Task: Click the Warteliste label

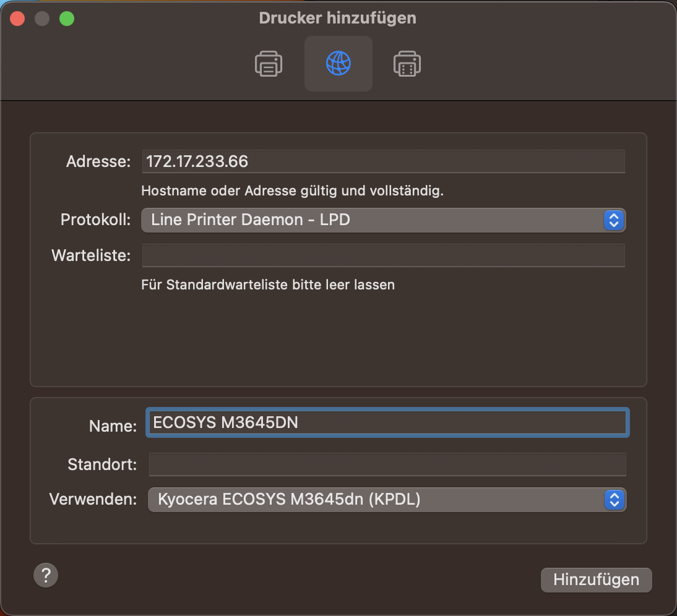Action: [91, 256]
